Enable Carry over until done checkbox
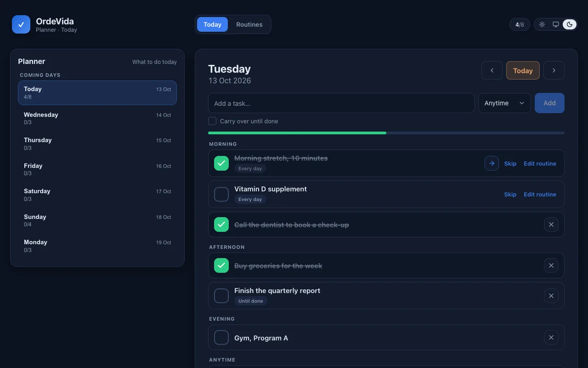Screen dimensions: 588x368 (x=212, y=121)
